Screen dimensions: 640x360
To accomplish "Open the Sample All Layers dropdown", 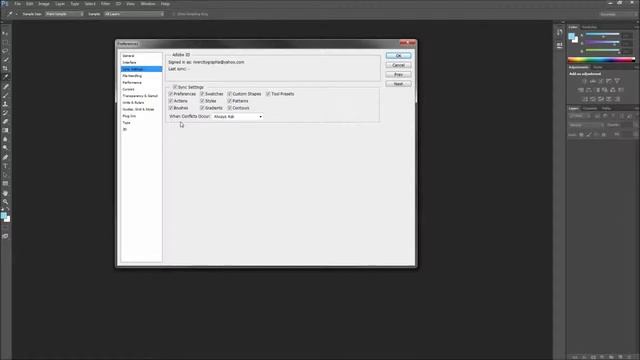I will (x=134, y=14).
